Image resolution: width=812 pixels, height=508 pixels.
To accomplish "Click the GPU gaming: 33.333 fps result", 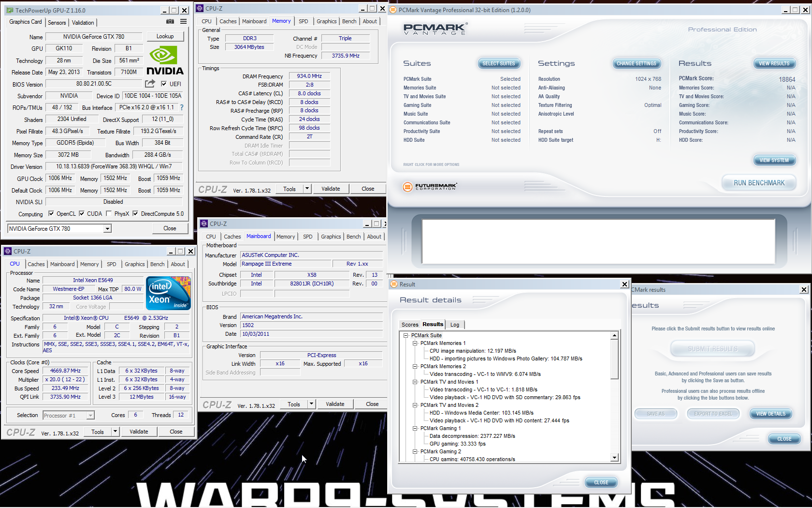I will pos(457,444).
